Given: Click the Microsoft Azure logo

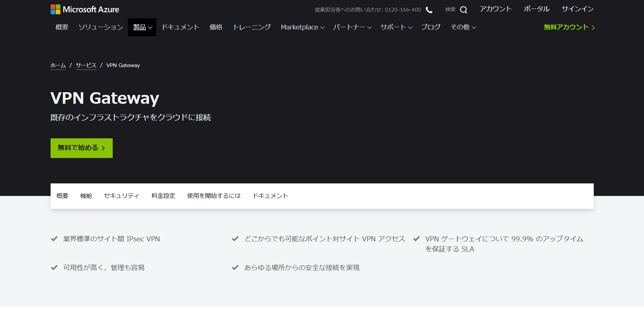Looking at the screenshot, I should point(85,9).
